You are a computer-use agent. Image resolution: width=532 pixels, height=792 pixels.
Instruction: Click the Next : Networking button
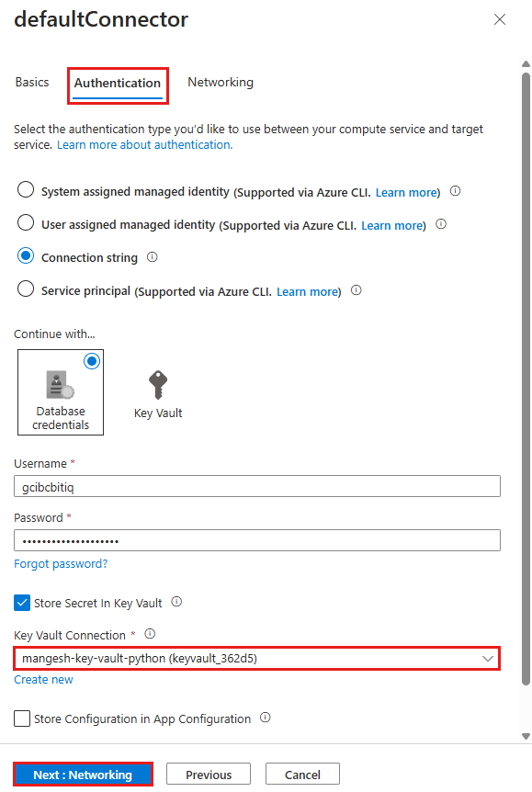83,775
